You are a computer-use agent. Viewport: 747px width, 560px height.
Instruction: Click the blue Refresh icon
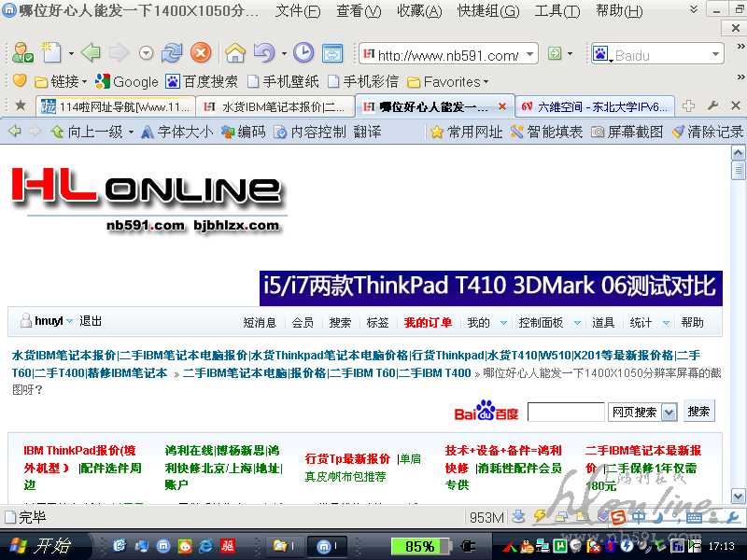(x=172, y=53)
